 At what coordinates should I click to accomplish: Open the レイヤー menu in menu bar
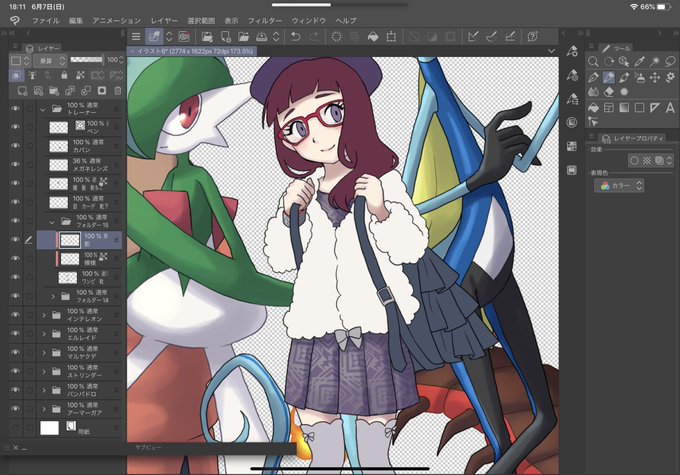164,20
